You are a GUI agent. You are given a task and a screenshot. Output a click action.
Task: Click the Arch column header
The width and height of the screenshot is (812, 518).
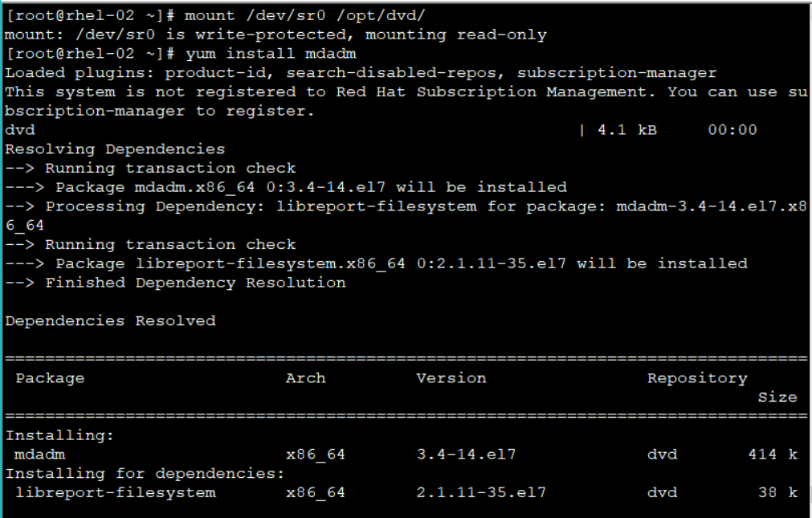tap(306, 378)
